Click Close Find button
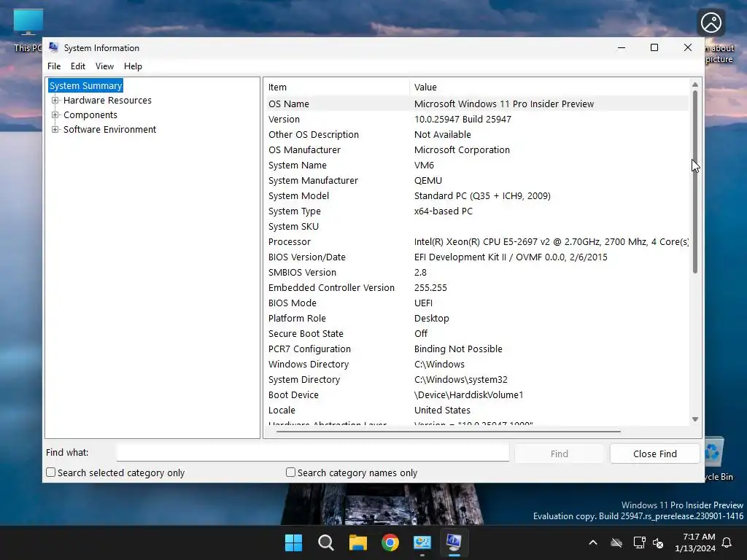Viewport: 747px width, 560px height. [x=654, y=454]
